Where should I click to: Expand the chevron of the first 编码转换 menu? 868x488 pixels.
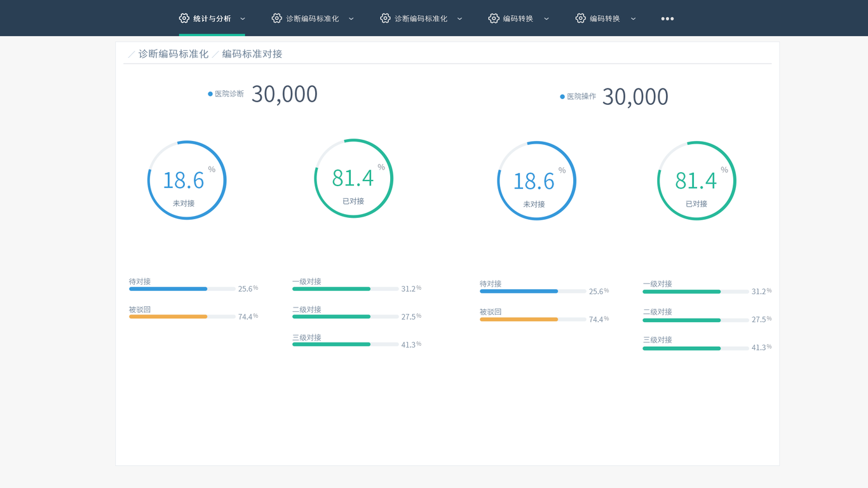coord(546,19)
